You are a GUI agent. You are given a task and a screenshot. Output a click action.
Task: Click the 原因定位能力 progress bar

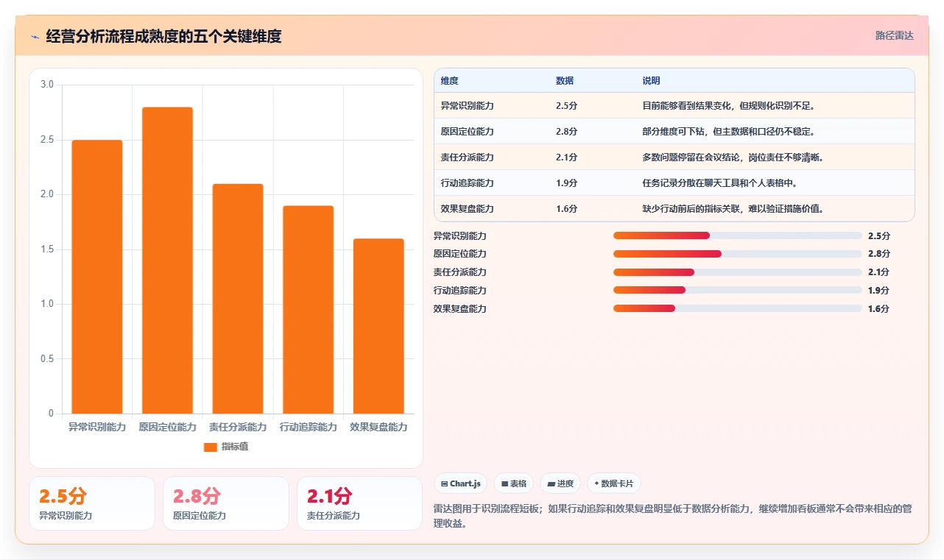[x=737, y=254]
